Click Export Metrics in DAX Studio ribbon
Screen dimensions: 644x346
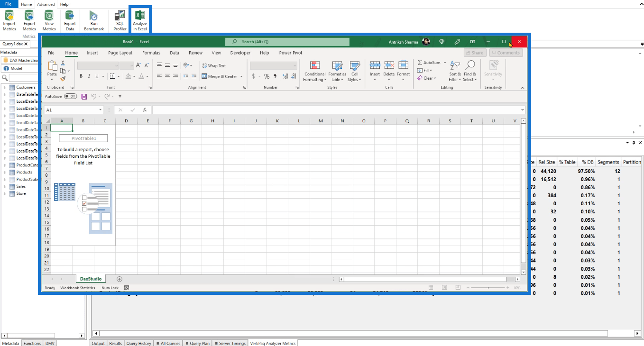pos(29,21)
